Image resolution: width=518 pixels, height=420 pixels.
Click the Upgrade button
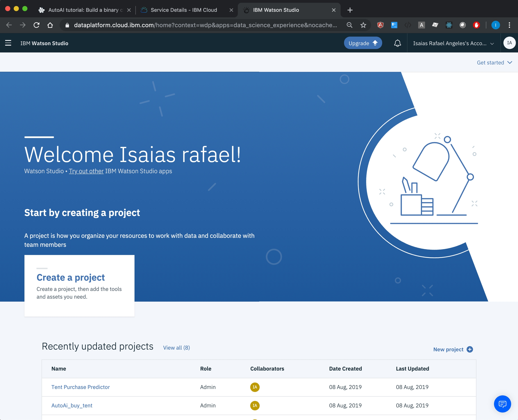pyautogui.click(x=363, y=43)
